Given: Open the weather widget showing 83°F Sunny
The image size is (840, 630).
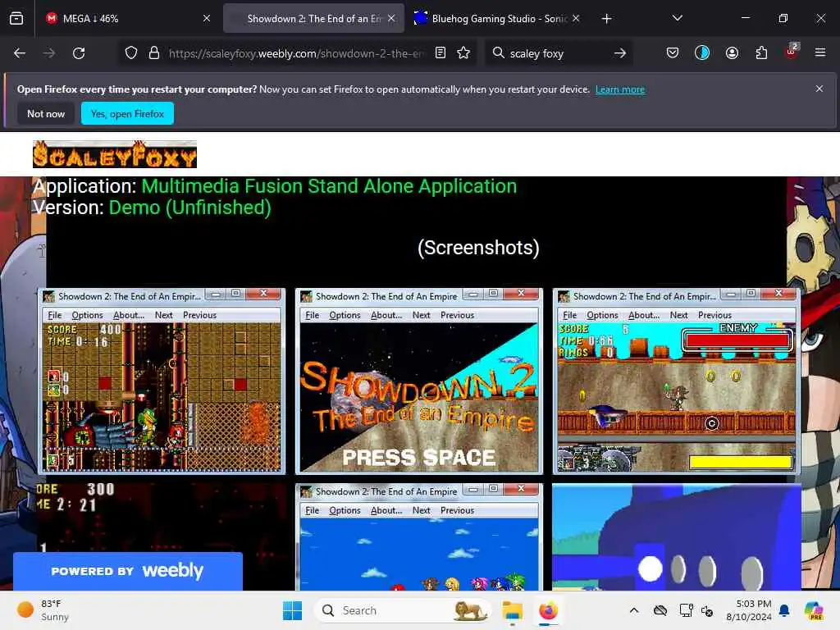Looking at the screenshot, I should pos(44,610).
